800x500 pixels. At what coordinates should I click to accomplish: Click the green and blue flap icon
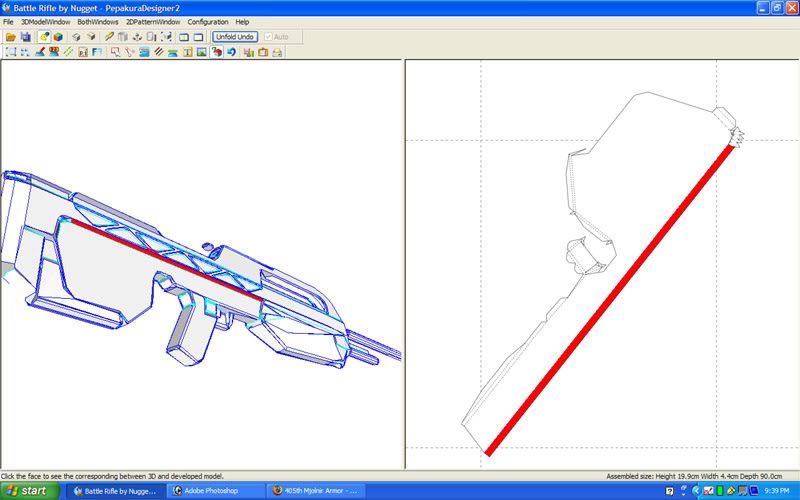[173, 52]
